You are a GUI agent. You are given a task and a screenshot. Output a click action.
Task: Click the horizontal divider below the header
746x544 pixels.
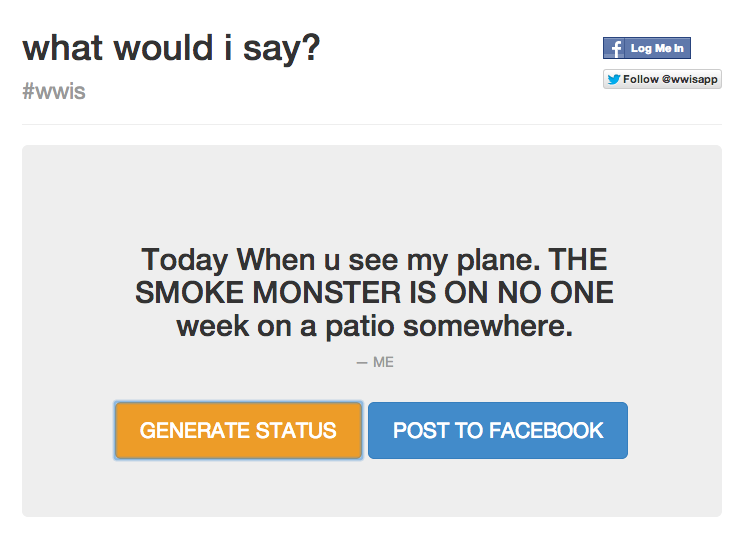pyautogui.click(x=371, y=124)
